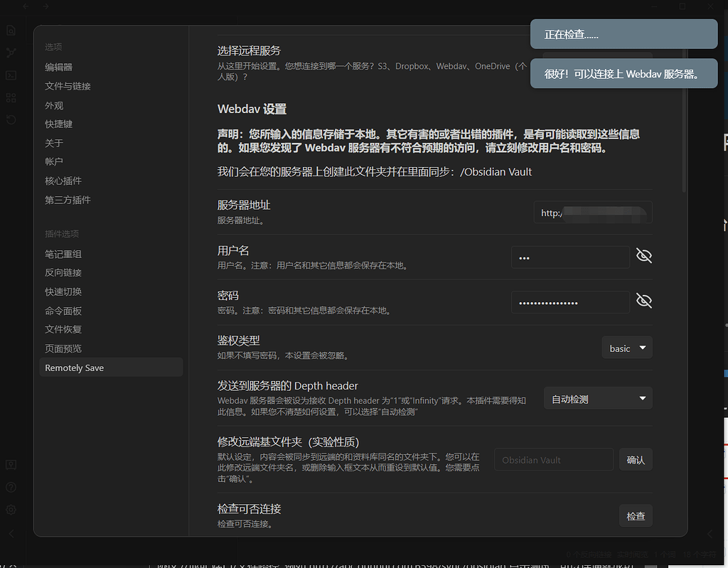The width and height of the screenshot is (728, 568).
Task: Click inside the Obsidian Vault folder field
Action: [x=553, y=459]
